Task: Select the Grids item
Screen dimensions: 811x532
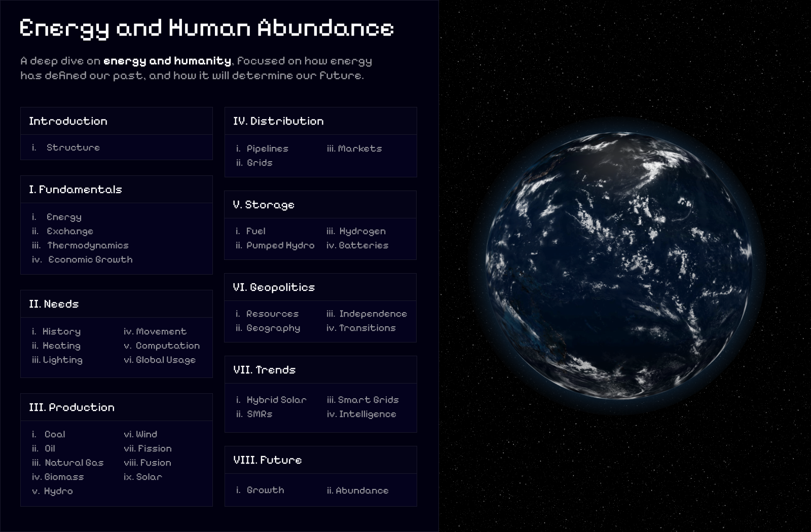Action: (x=259, y=163)
